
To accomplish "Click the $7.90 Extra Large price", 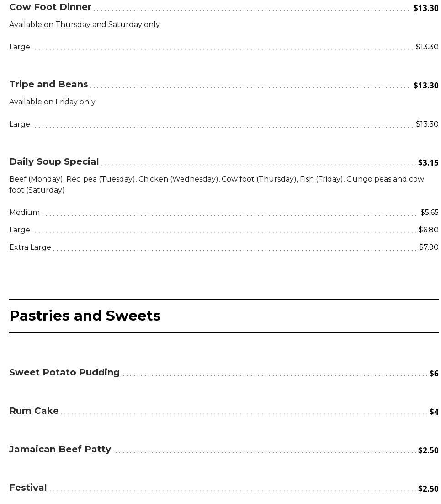I will (x=428, y=247).
